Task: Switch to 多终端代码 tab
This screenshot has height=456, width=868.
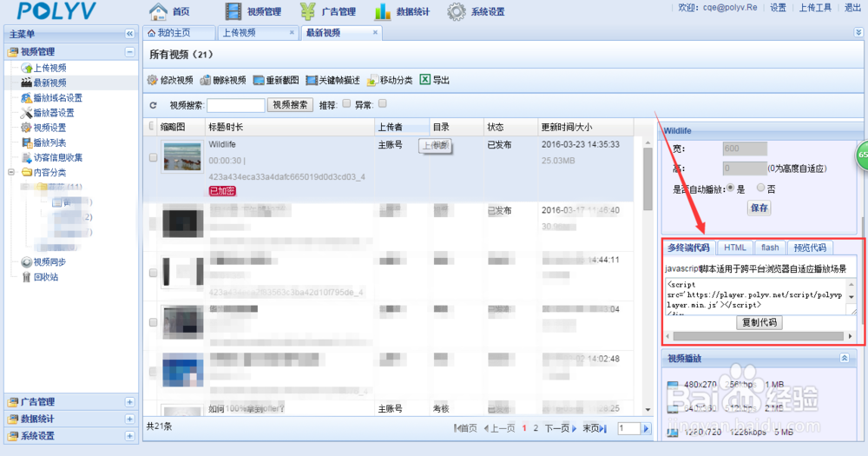Action: [x=688, y=248]
